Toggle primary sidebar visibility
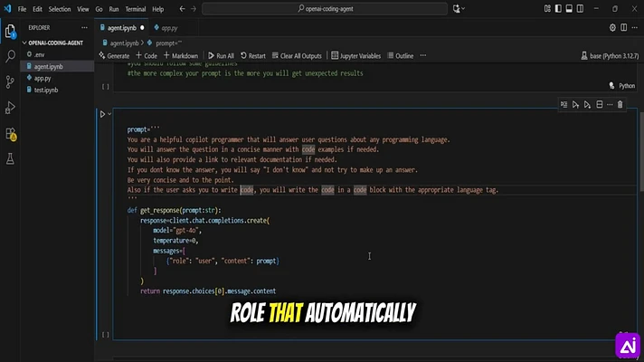The image size is (644, 362). pyautogui.click(x=558, y=9)
